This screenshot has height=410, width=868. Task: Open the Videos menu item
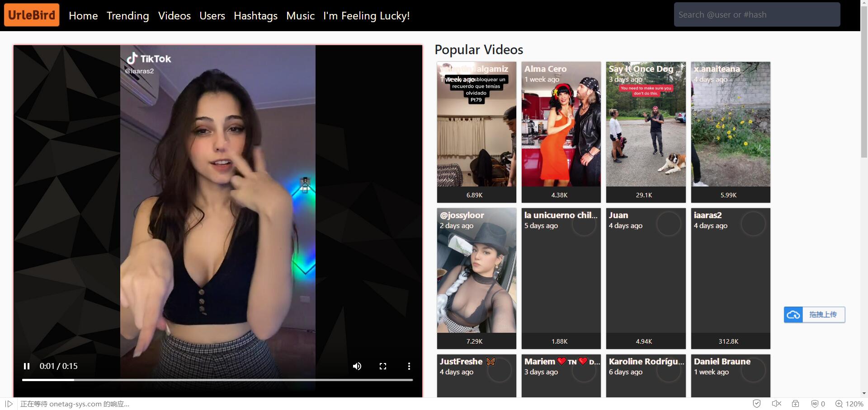pos(175,16)
